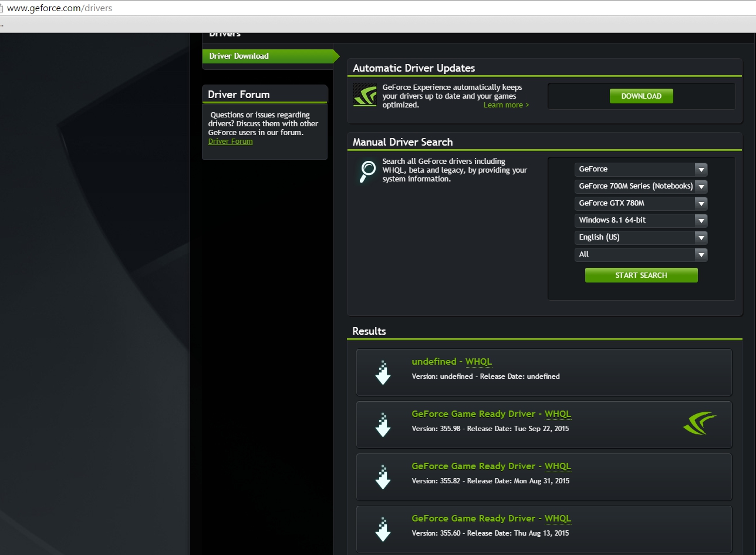The width and height of the screenshot is (756, 555).
Task: Click the magnifying glass Manual Search icon
Action: click(x=367, y=171)
